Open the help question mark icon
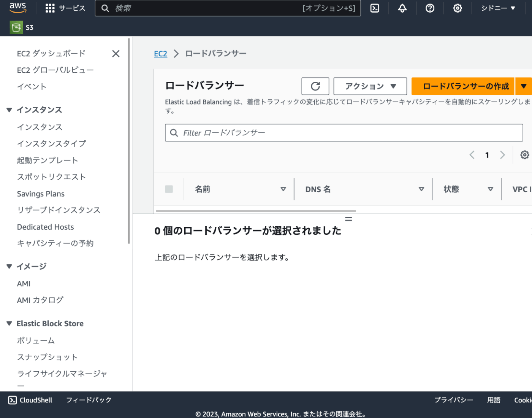Viewport: 532px width, 418px height. (x=430, y=8)
